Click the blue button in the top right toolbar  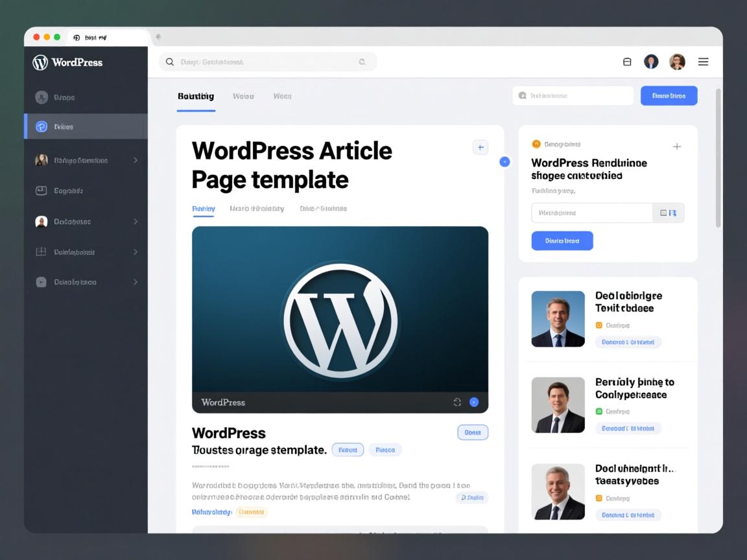669,96
